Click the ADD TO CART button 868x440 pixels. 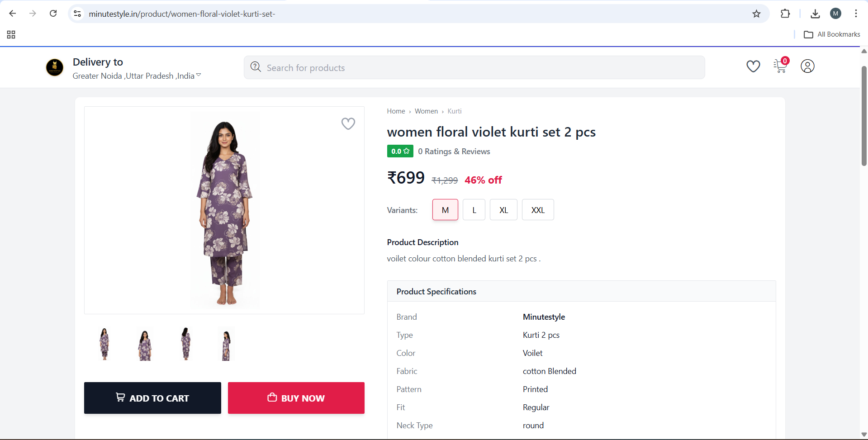click(x=152, y=398)
